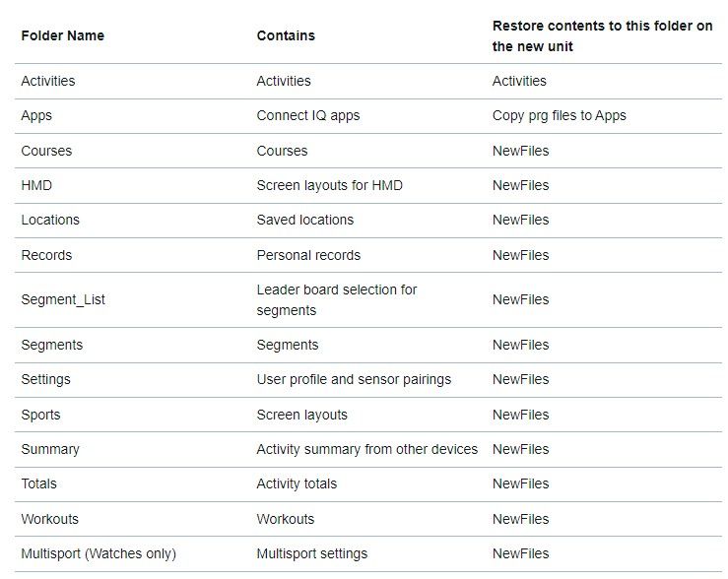The image size is (728, 579).
Task: Click the "Folder Name" column header
Action: tap(62, 35)
